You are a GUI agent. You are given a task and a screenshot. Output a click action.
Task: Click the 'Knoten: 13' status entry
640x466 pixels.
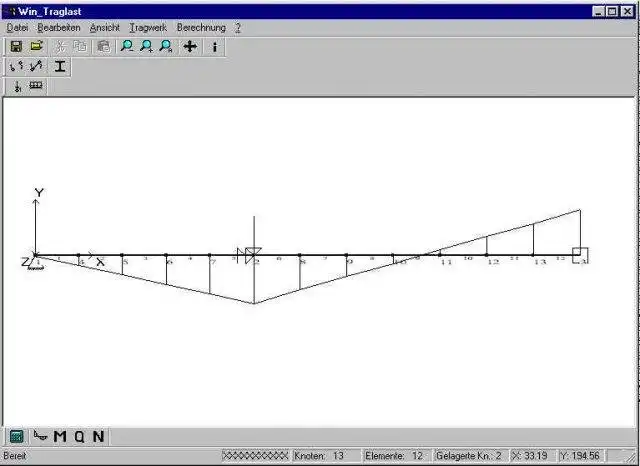327,455
